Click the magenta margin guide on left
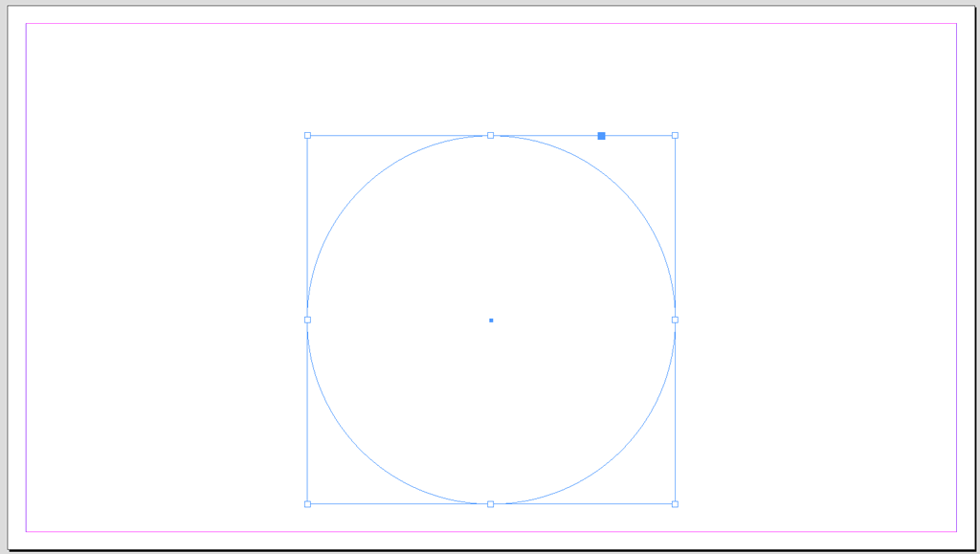The image size is (980, 554). click(24, 287)
